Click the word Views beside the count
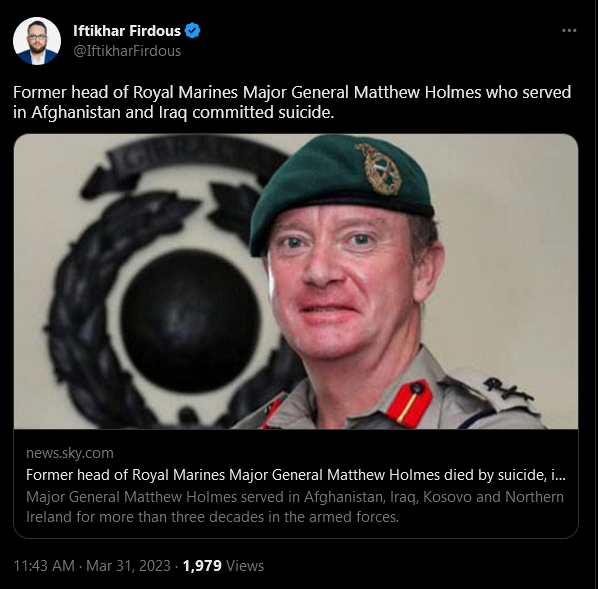Viewport: 598px width, 589px height. click(245, 565)
